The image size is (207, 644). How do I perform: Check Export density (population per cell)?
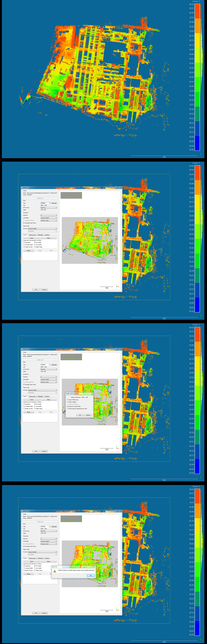click(x=68, y=409)
